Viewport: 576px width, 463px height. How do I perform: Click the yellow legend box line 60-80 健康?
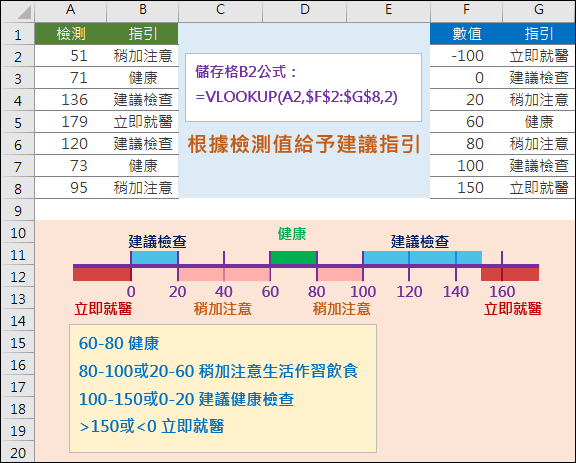119,344
